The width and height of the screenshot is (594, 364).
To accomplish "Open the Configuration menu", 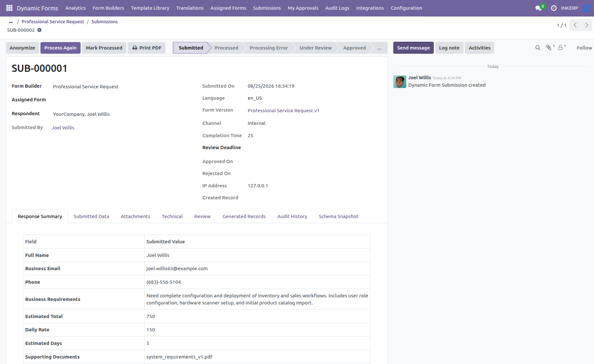I will pyautogui.click(x=406, y=8).
